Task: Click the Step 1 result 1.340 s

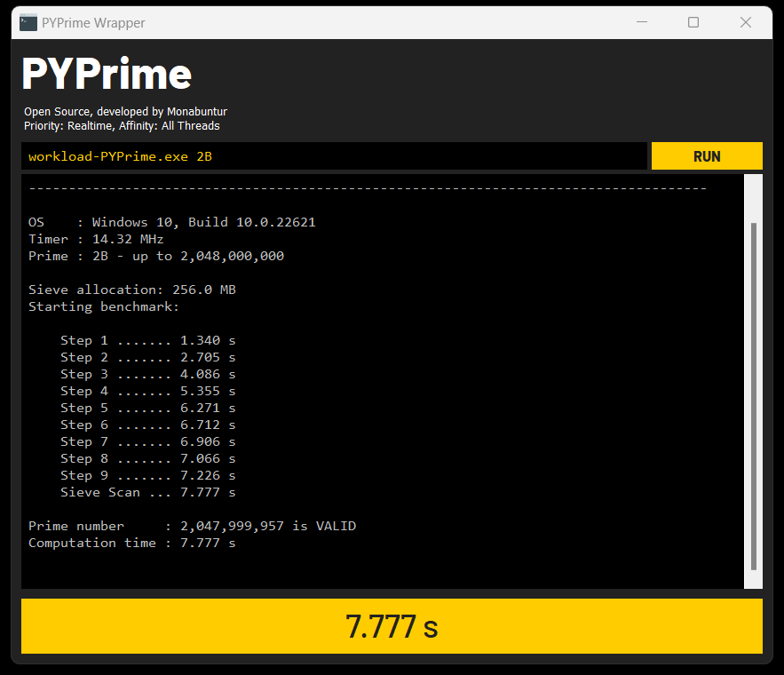Action: point(148,340)
